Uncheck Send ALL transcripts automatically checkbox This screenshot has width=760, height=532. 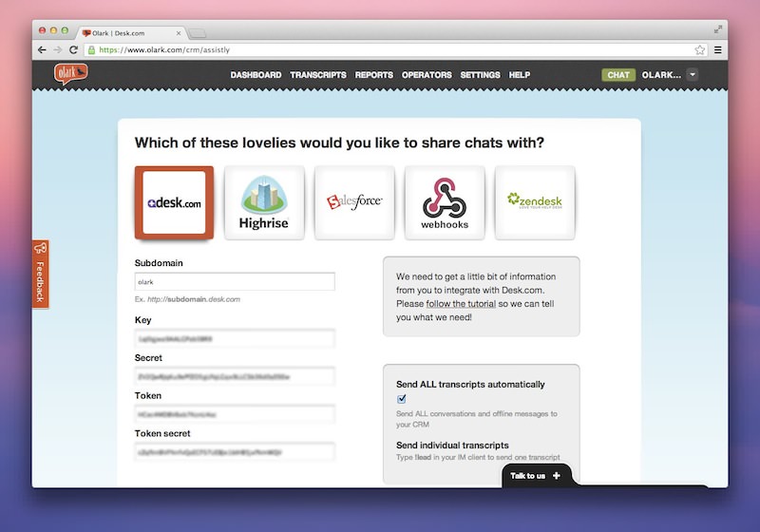coord(402,399)
